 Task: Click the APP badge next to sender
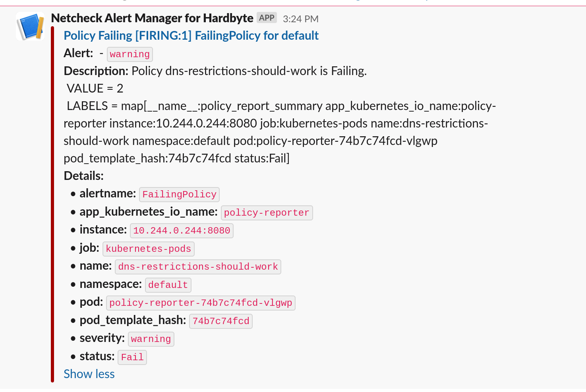click(267, 18)
